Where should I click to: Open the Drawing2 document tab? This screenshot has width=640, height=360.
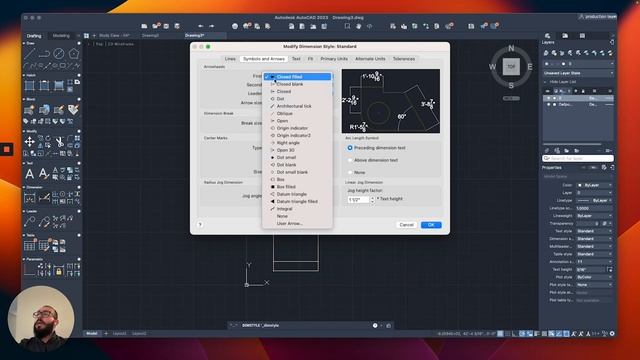(151, 36)
